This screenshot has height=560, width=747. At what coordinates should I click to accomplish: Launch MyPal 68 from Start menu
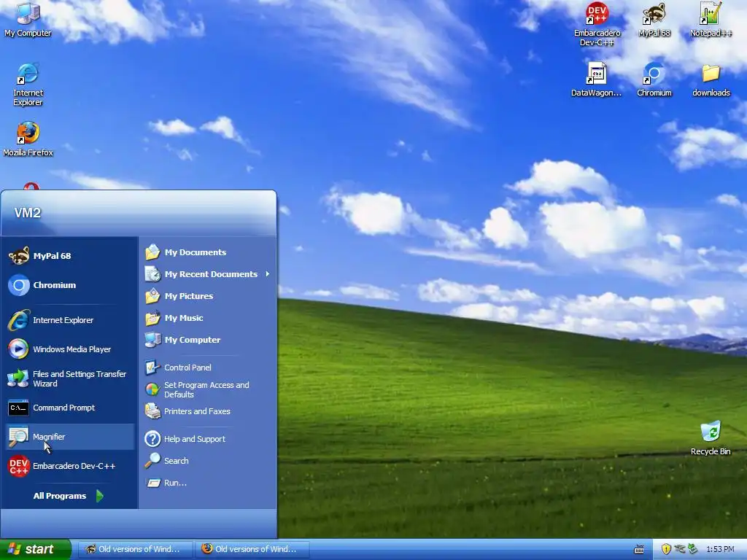(69, 256)
